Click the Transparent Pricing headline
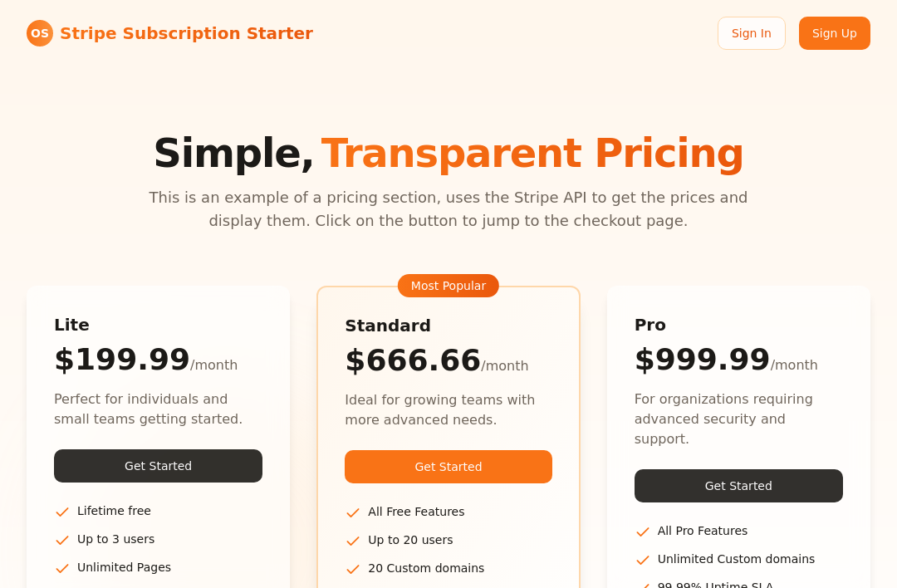This screenshot has width=897, height=588. click(532, 154)
